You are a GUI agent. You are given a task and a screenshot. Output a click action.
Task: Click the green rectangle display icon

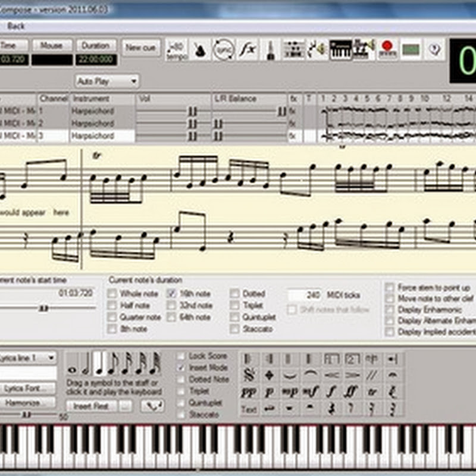[411, 50]
